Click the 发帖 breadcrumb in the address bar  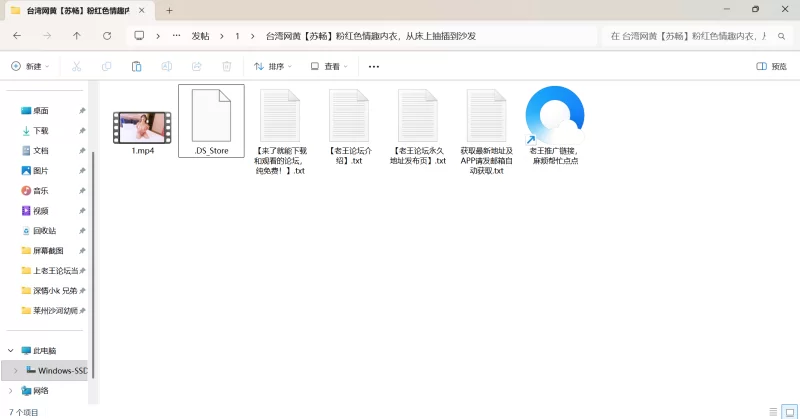click(x=200, y=35)
